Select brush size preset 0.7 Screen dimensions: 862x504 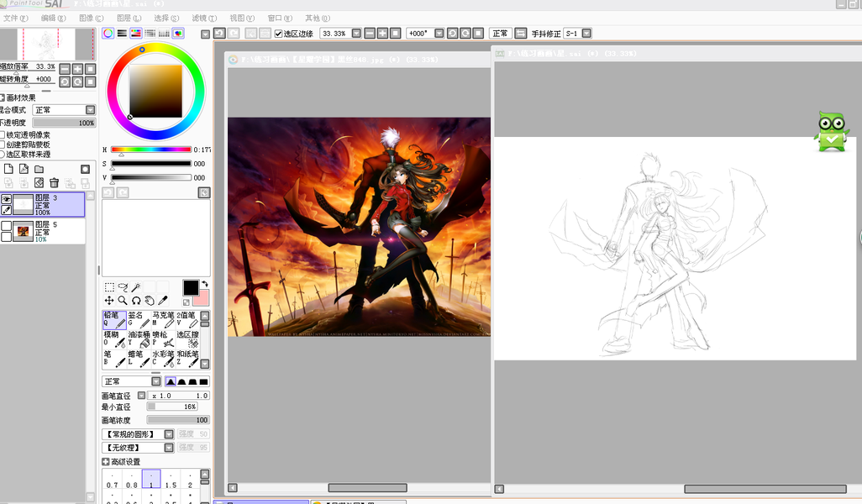point(112,480)
